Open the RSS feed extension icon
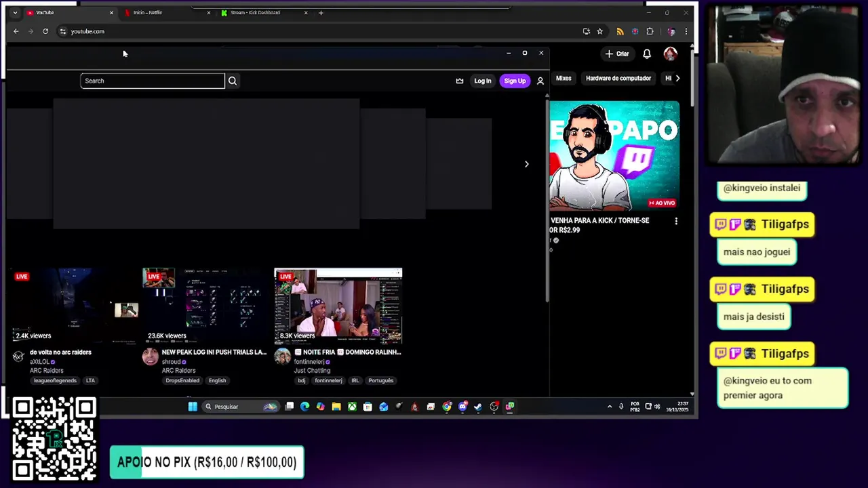 [x=620, y=31]
